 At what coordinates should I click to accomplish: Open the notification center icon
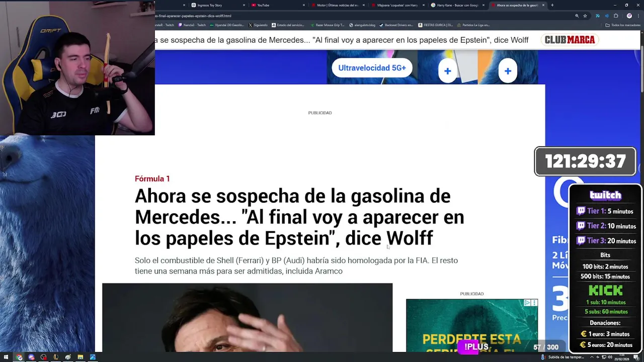click(x=636, y=357)
